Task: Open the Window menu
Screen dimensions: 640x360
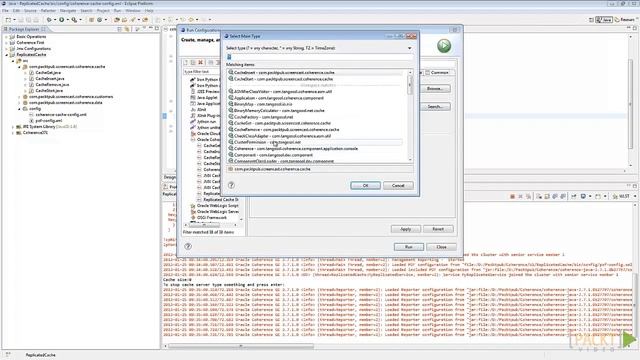Action: click(x=133, y=11)
